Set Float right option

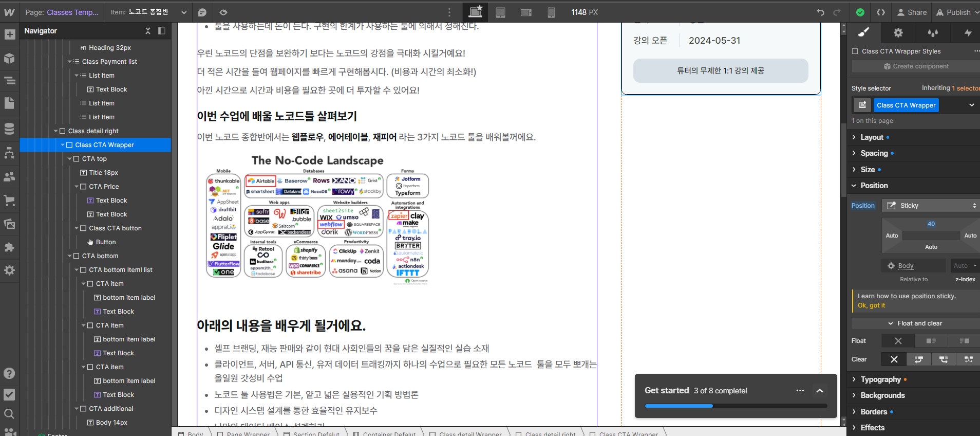(964, 341)
